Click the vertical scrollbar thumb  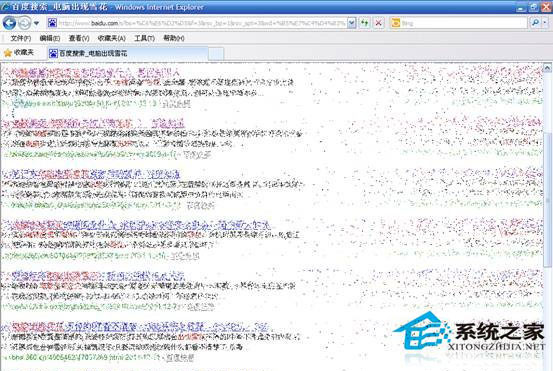pos(548,199)
